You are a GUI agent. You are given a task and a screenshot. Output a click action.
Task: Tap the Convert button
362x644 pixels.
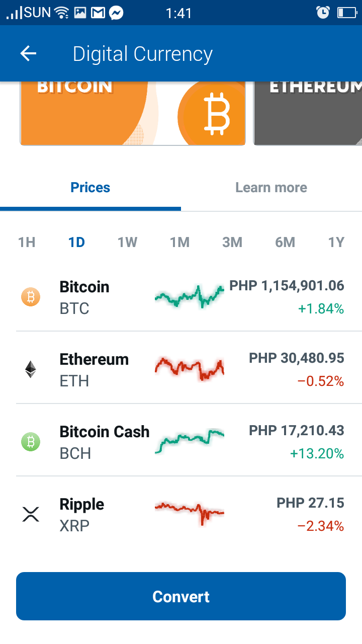coord(181,596)
